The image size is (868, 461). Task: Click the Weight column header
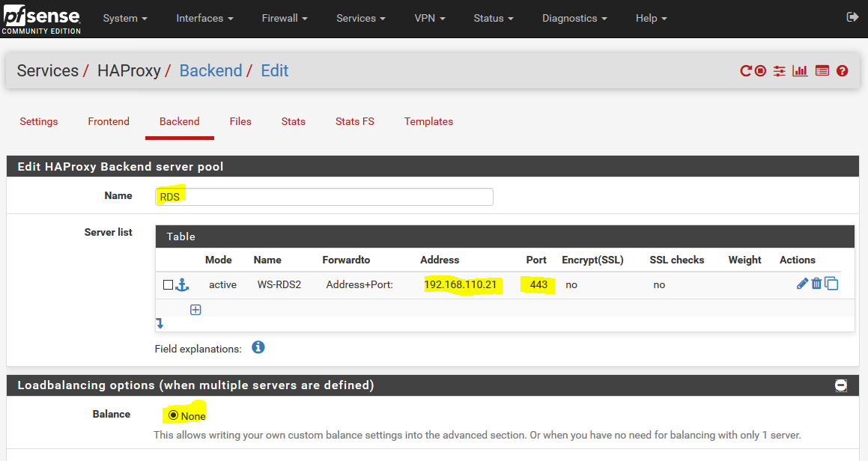(744, 260)
